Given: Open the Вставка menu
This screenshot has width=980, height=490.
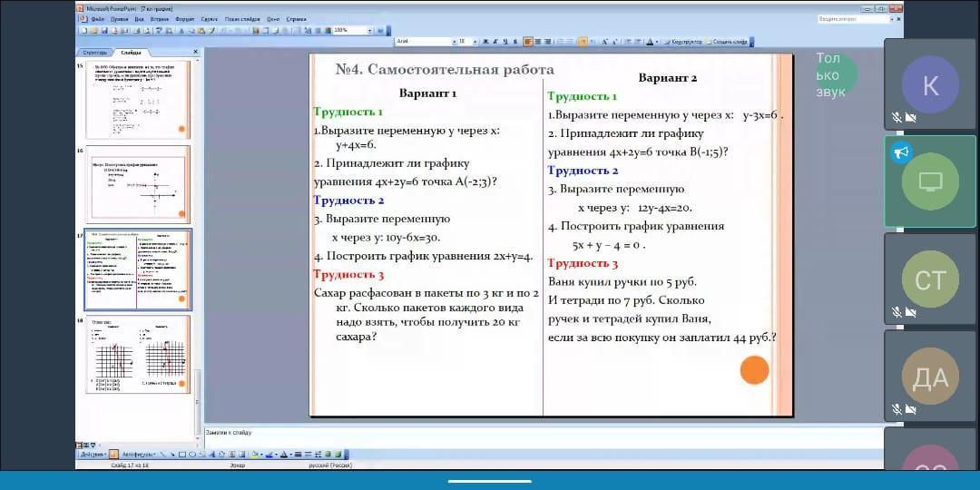Looking at the screenshot, I should click(x=160, y=19).
